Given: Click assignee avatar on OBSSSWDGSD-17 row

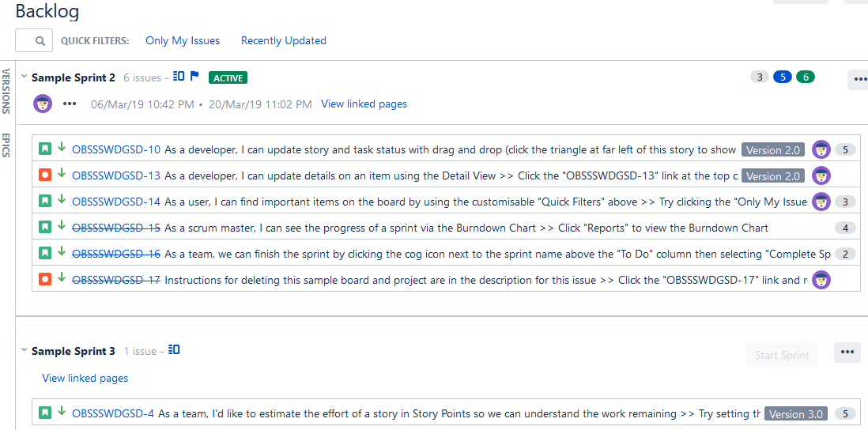Looking at the screenshot, I should (x=821, y=281).
